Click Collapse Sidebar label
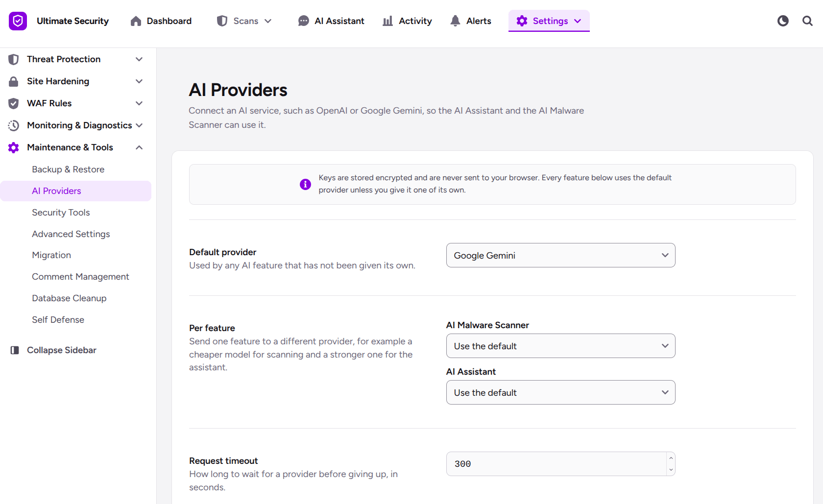The height and width of the screenshot is (504, 823). pyautogui.click(x=62, y=350)
